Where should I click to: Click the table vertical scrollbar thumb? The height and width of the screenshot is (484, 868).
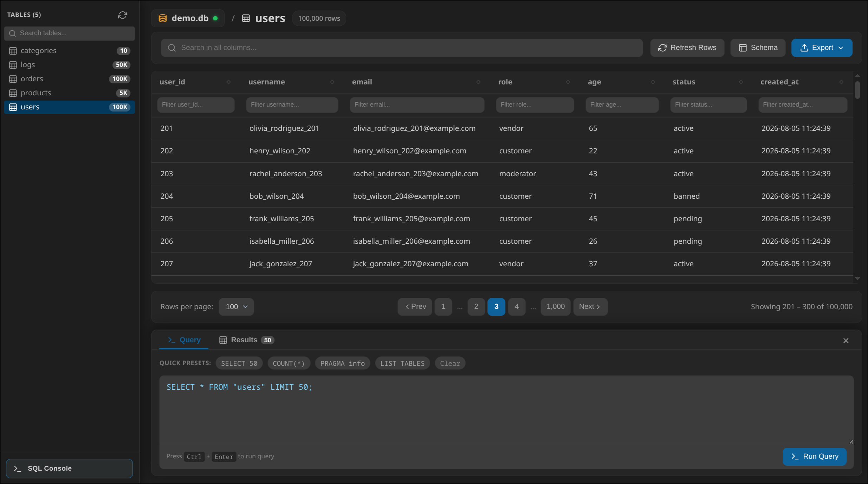(857, 90)
